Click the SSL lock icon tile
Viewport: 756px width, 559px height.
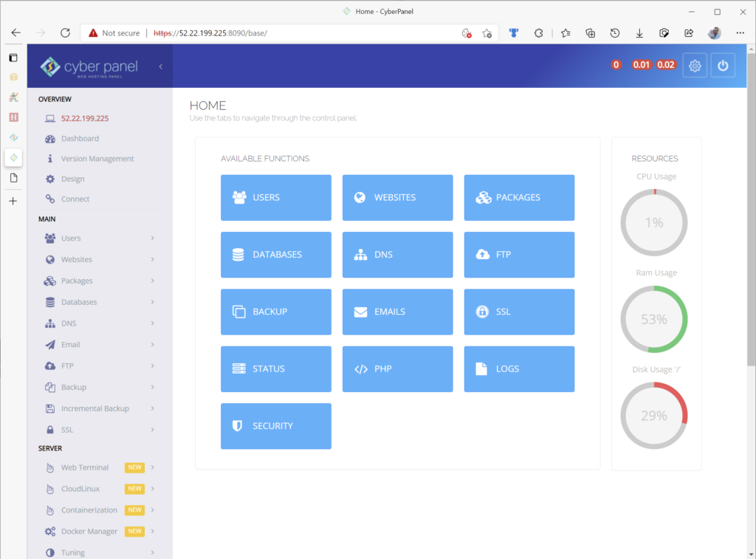click(x=482, y=312)
